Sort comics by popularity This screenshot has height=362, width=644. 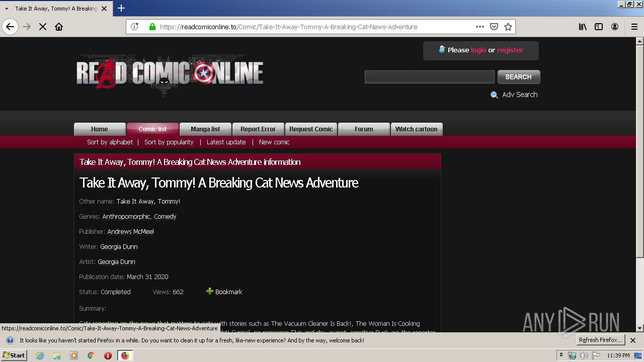(169, 142)
